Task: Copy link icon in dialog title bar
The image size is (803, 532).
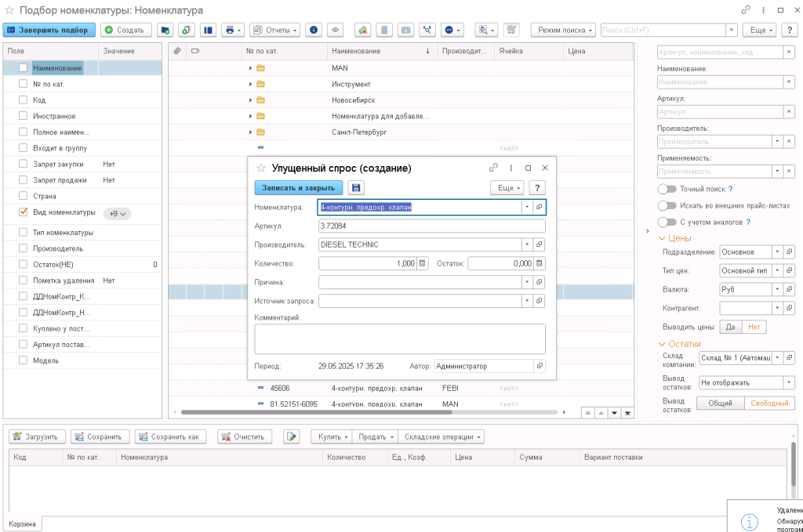Action: 493,168
